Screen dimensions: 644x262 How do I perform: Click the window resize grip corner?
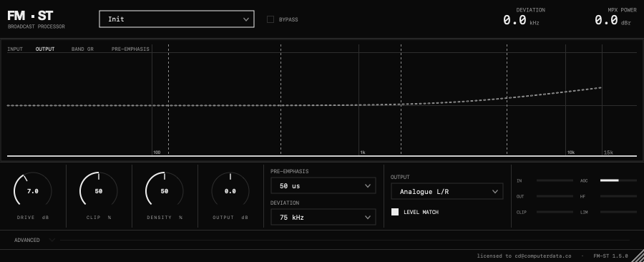tap(638, 256)
